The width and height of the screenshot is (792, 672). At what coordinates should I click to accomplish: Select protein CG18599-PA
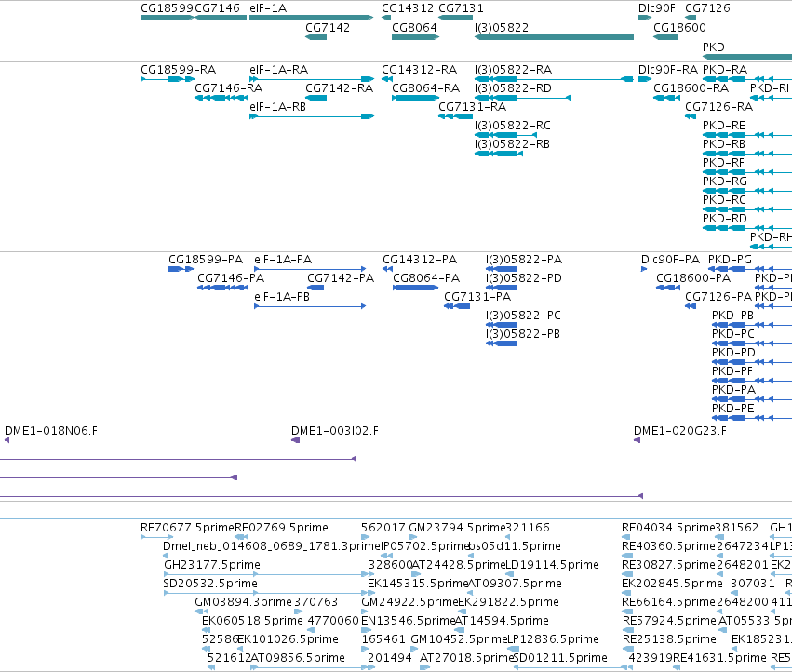[x=206, y=260]
